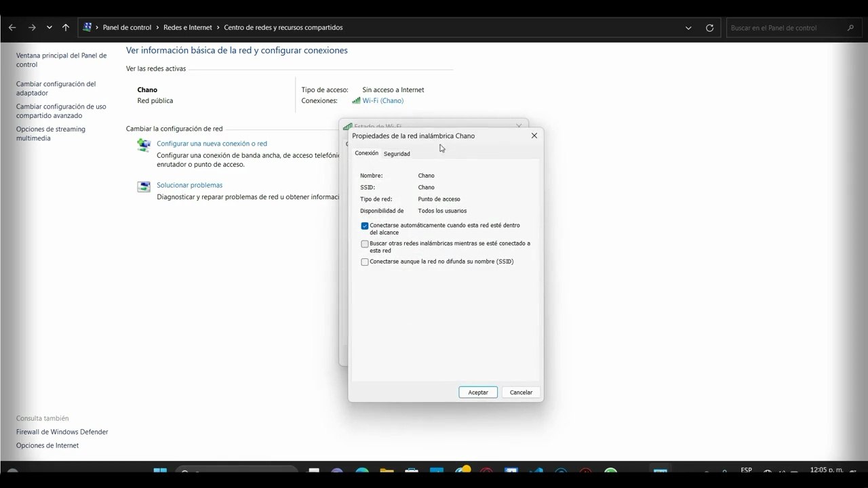868x488 pixels.
Task: Click Configurar una nueva conexión o red
Action: pos(212,144)
